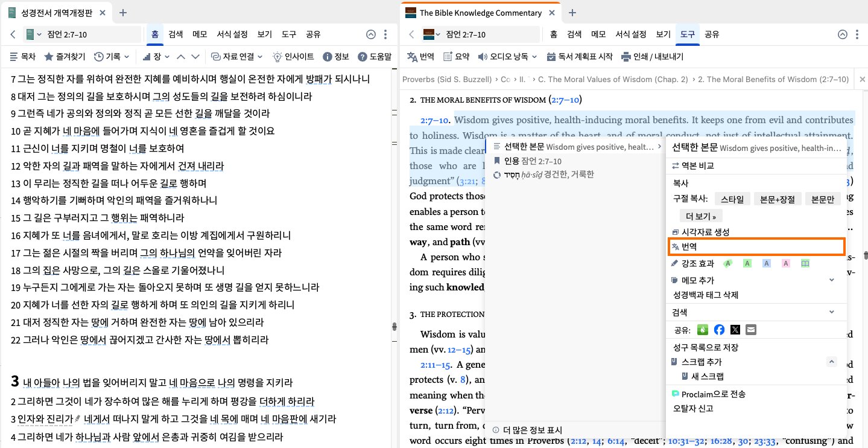Apply the blue A highlight swatch
Screen dimensions: 868x448
pyautogui.click(x=767, y=263)
